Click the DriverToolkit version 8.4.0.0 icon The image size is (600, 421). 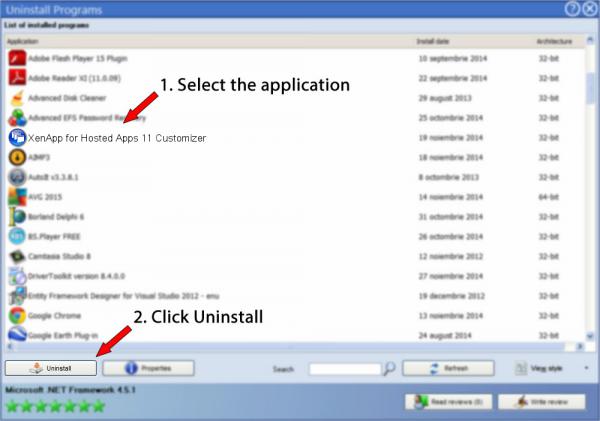pos(17,276)
